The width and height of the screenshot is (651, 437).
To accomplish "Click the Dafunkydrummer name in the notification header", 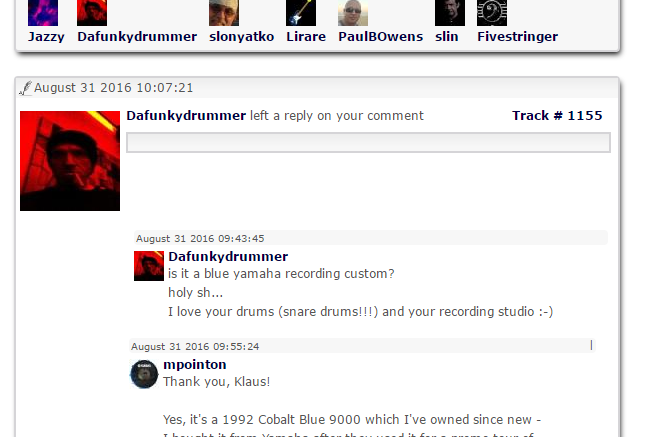I will point(186,115).
